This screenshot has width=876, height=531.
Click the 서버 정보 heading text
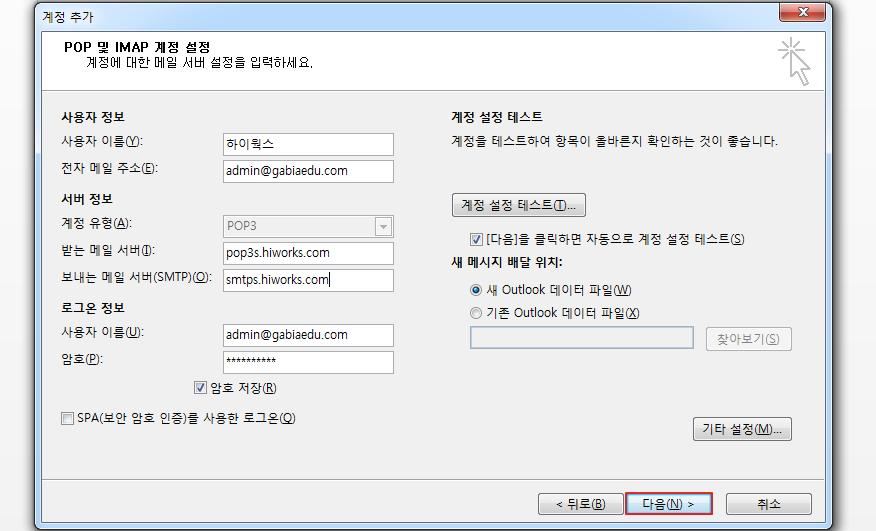click(x=87, y=199)
